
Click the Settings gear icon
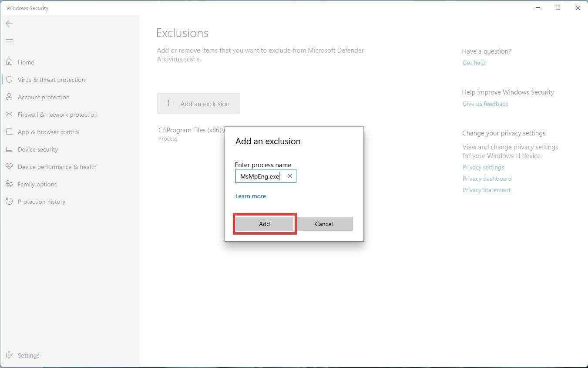[x=9, y=355]
